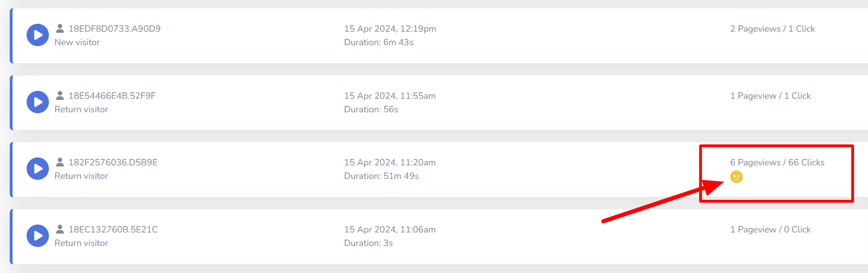Open visitor ID 182F2576036.D5B9E
Screen dimensions: 868x273
[113, 162]
